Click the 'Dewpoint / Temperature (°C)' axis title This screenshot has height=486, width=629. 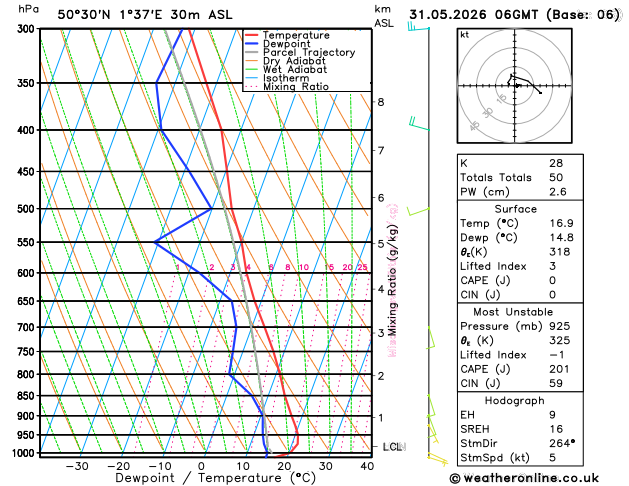pos(216,478)
